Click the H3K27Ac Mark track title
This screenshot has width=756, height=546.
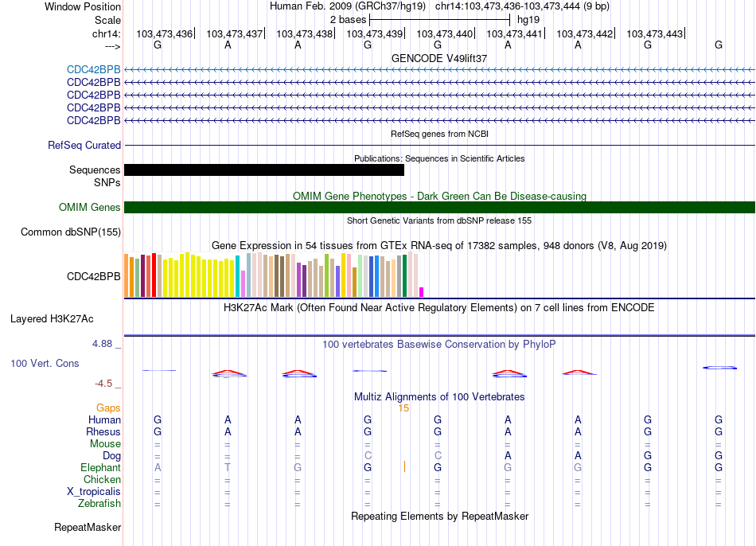point(438,308)
